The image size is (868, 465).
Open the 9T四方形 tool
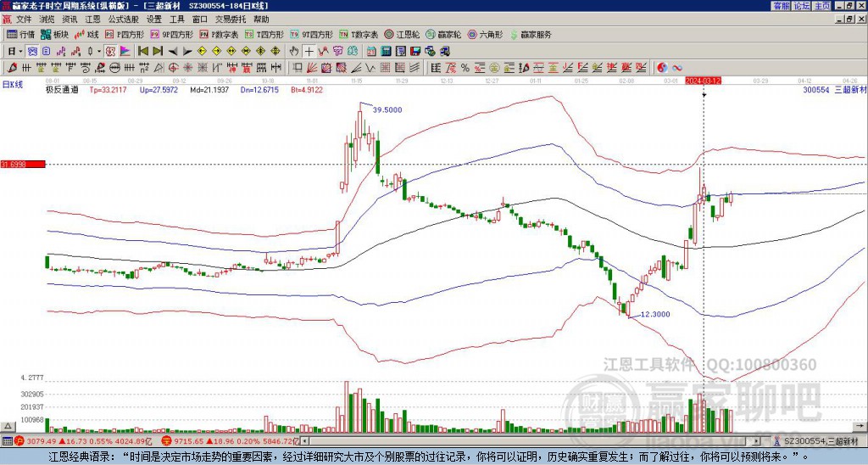(311, 34)
